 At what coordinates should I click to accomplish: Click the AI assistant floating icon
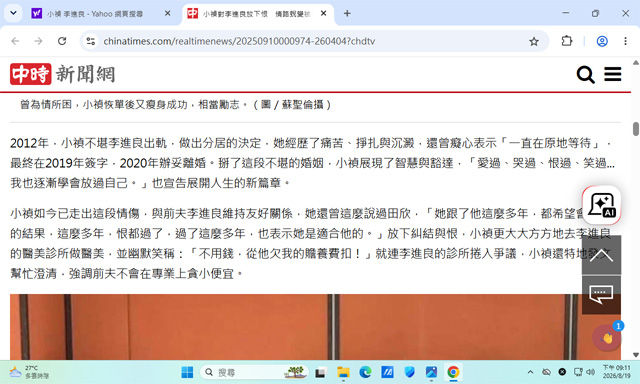pos(602,205)
